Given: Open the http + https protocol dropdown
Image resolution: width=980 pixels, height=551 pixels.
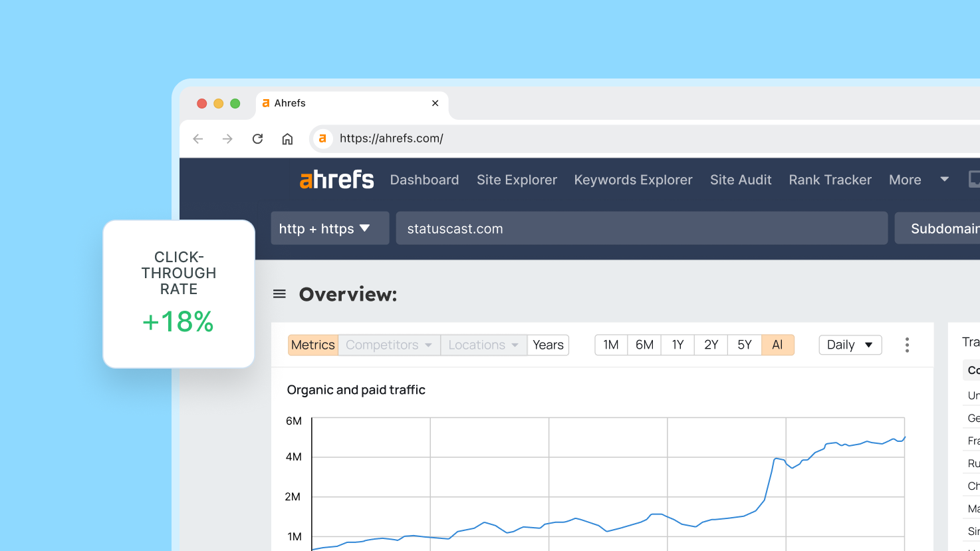Looking at the screenshot, I should click(x=330, y=228).
